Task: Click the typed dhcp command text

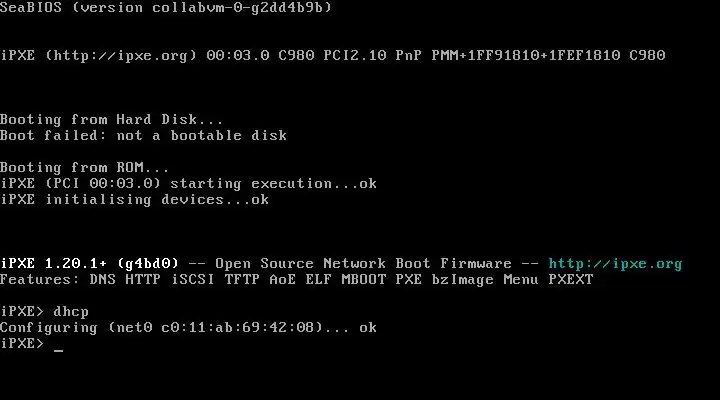Action: (71, 312)
